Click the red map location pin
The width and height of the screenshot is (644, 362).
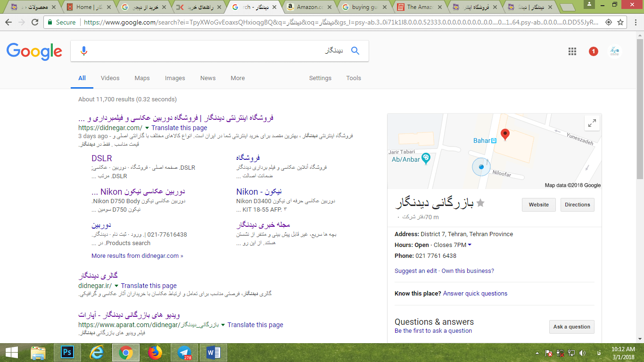coord(505,134)
